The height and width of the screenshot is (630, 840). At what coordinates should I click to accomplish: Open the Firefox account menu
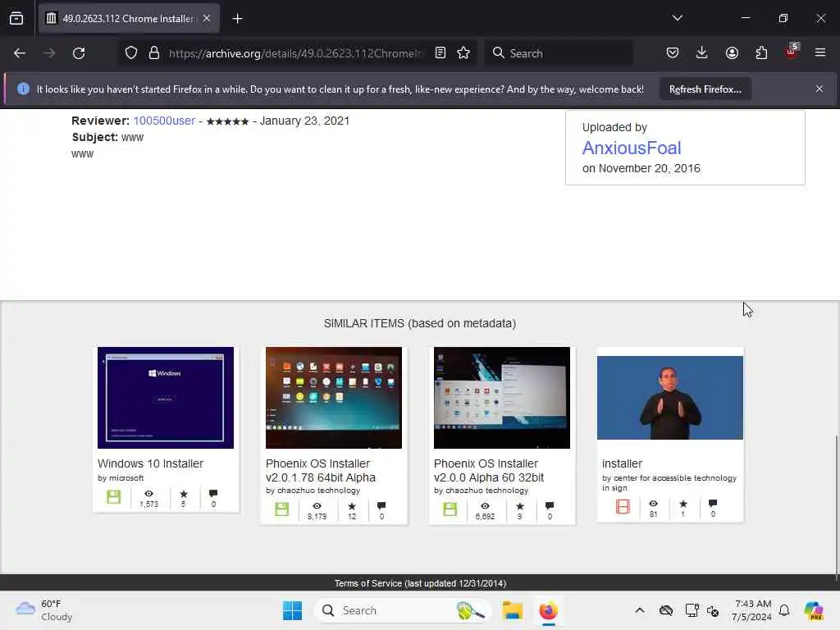point(732,53)
